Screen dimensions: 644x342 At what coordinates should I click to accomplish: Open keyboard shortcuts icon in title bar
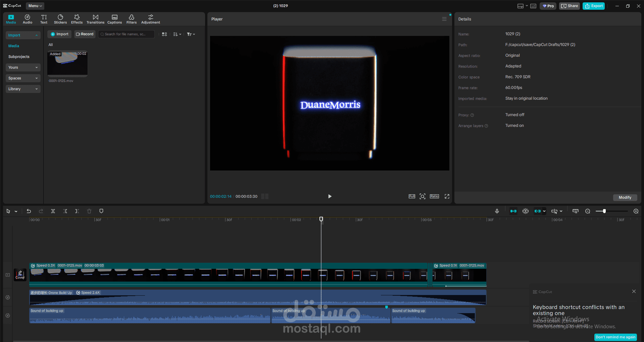click(533, 6)
